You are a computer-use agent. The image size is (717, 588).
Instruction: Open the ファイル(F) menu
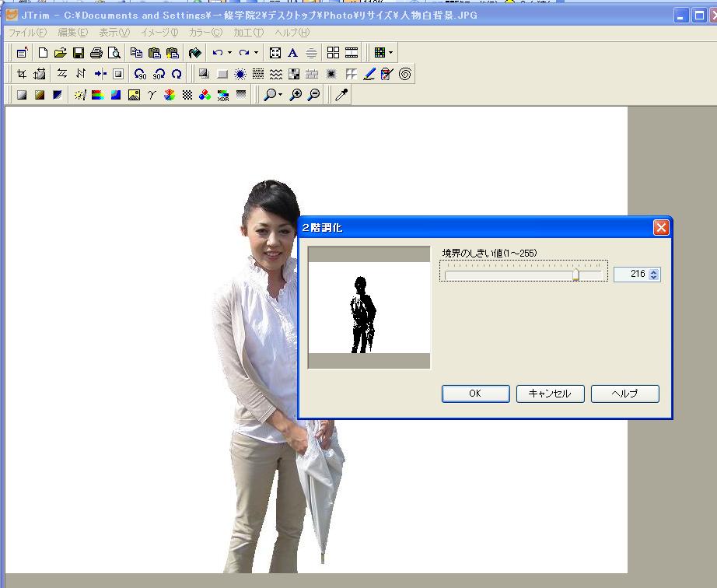(27, 33)
